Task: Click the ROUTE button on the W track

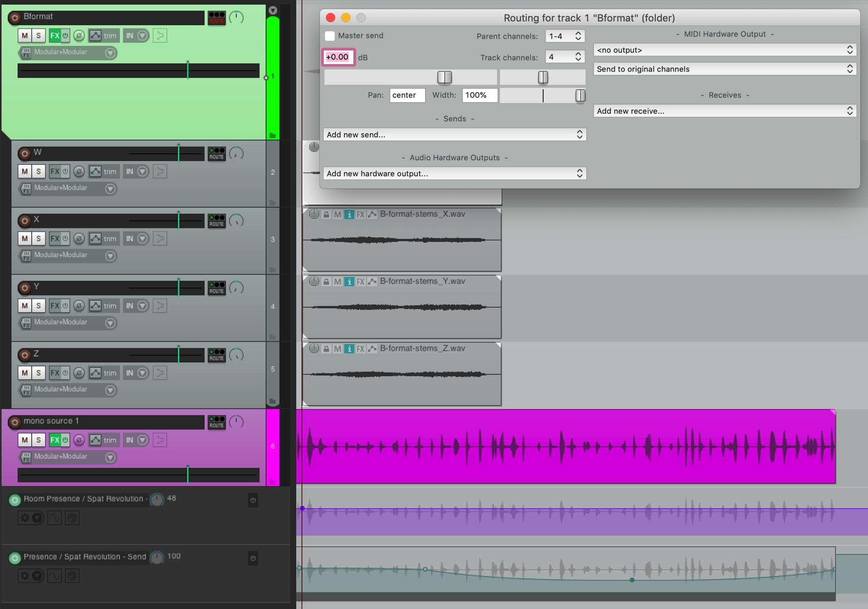Action: [x=216, y=154]
